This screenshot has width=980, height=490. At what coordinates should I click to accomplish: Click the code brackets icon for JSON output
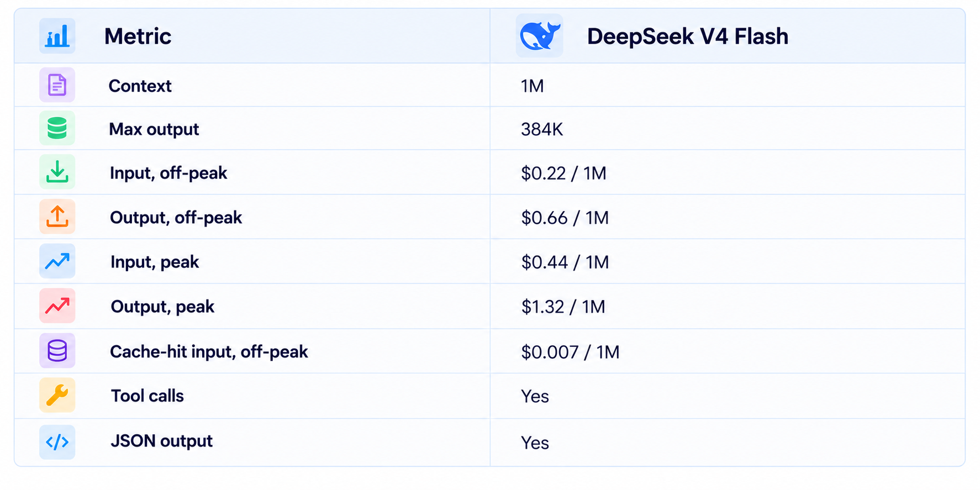[x=57, y=442]
